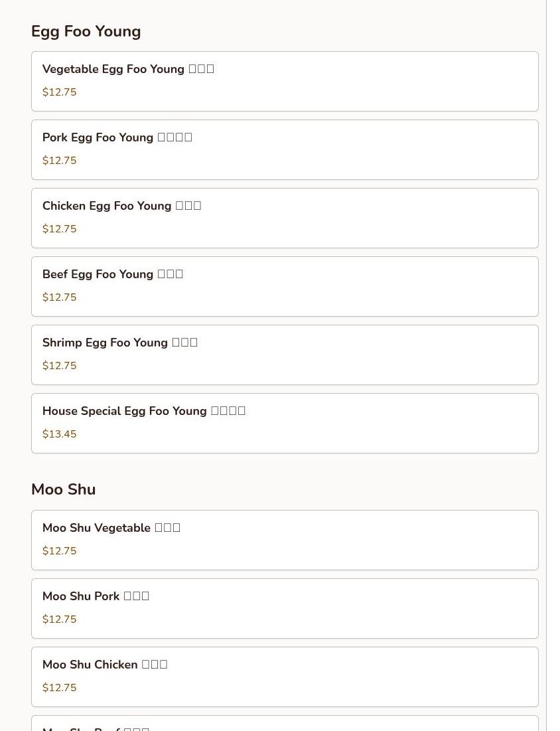Open the Vegetable Egg Foo Young item
This screenshot has width=560, height=731.
(x=284, y=81)
